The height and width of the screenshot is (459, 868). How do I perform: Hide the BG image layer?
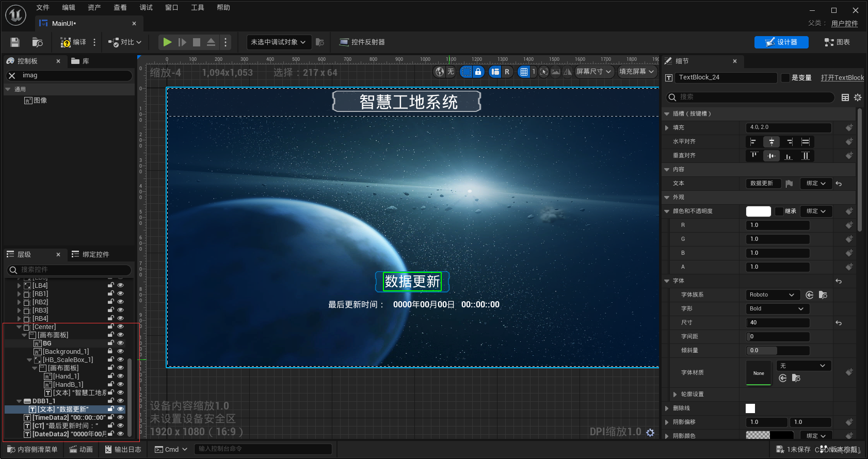coord(120,343)
